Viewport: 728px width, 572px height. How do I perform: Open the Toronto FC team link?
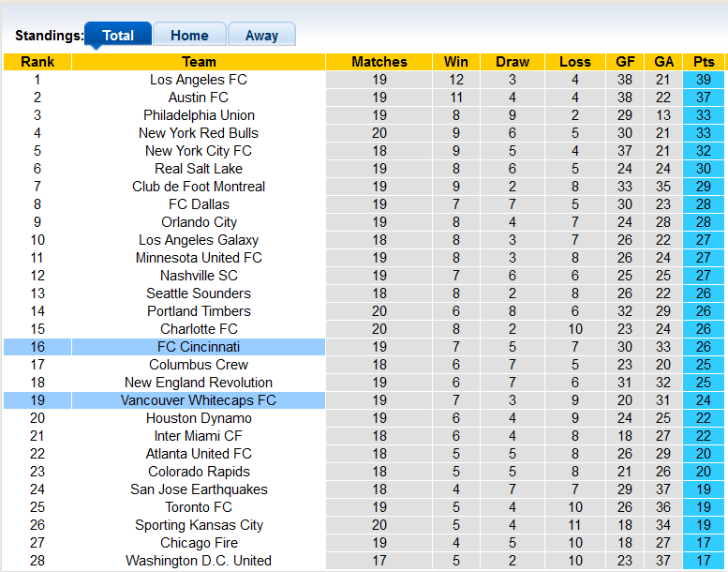point(199,507)
